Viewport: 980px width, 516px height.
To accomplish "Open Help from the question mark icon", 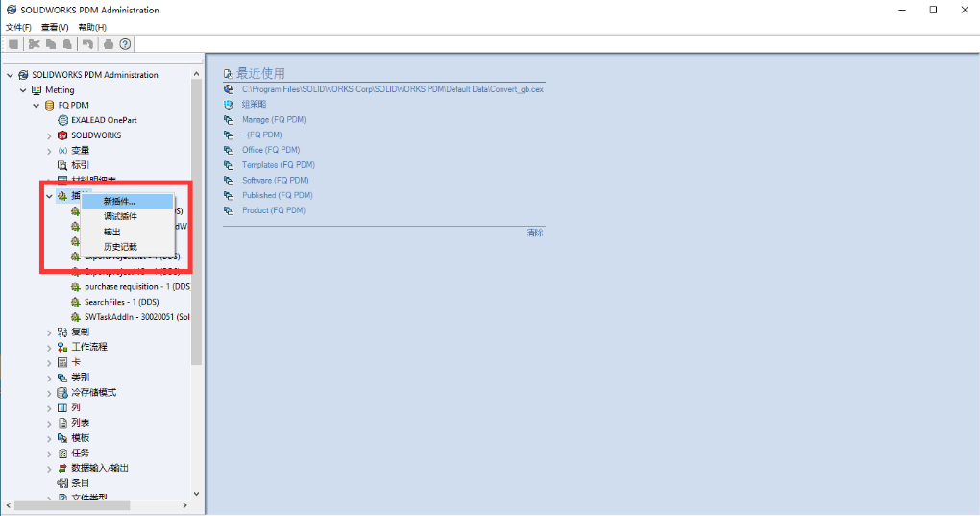I will 125,44.
